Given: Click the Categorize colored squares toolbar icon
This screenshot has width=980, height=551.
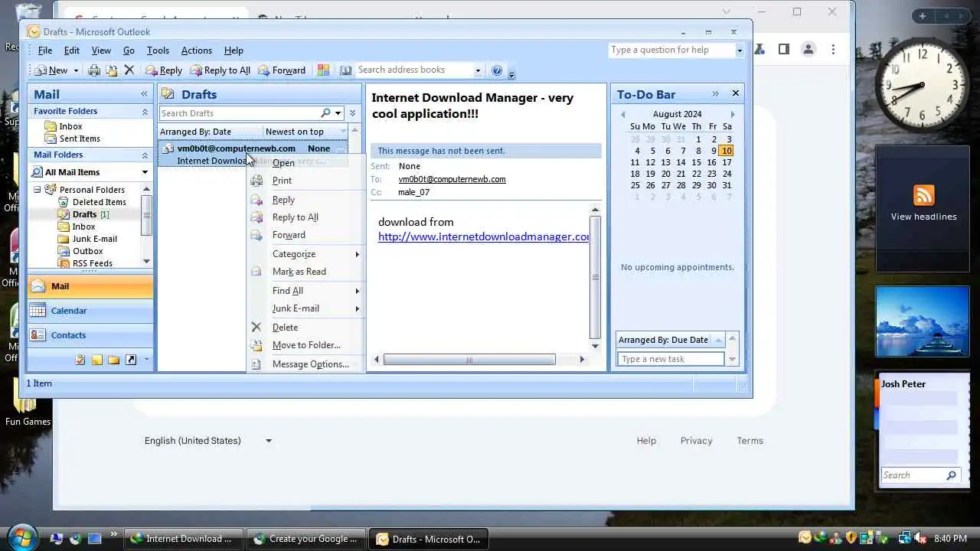Looking at the screenshot, I should (323, 70).
